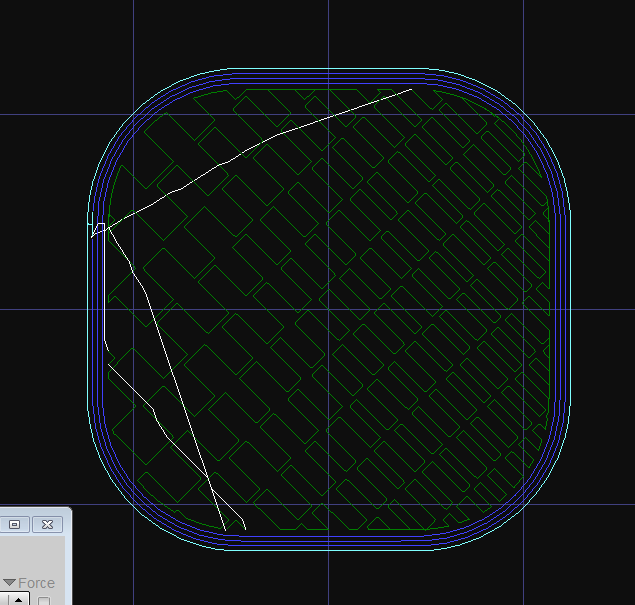Viewport: 635px width, 605px height.
Task: Increment the spin box using its up arrow
Action: point(18,600)
